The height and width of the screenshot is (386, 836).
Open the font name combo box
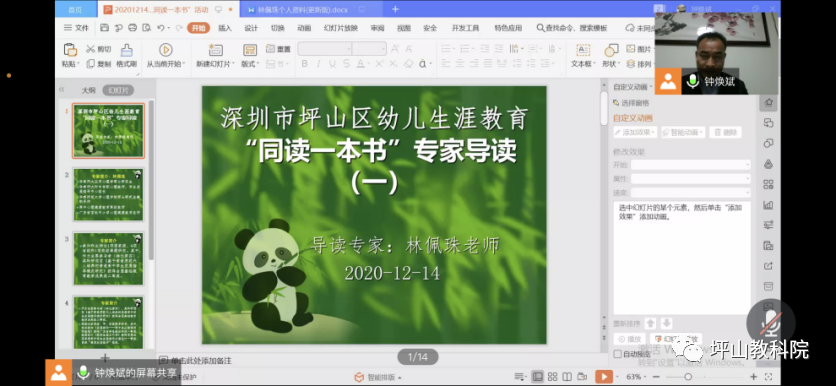coord(325,49)
